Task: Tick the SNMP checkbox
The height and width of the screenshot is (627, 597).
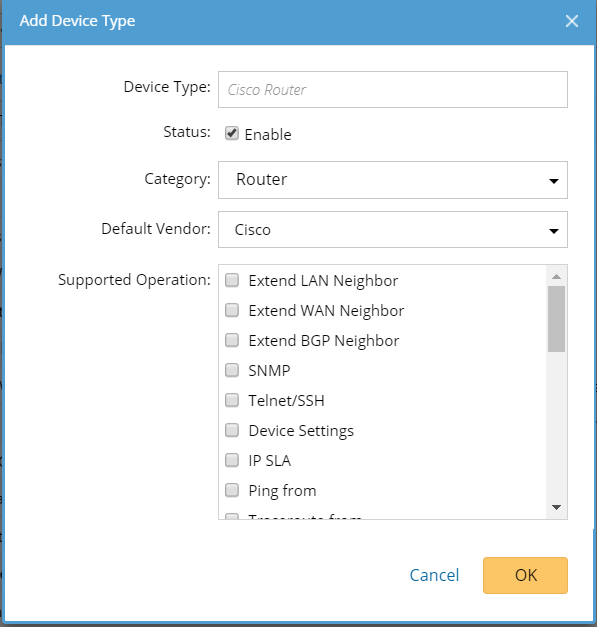Action: click(x=232, y=370)
